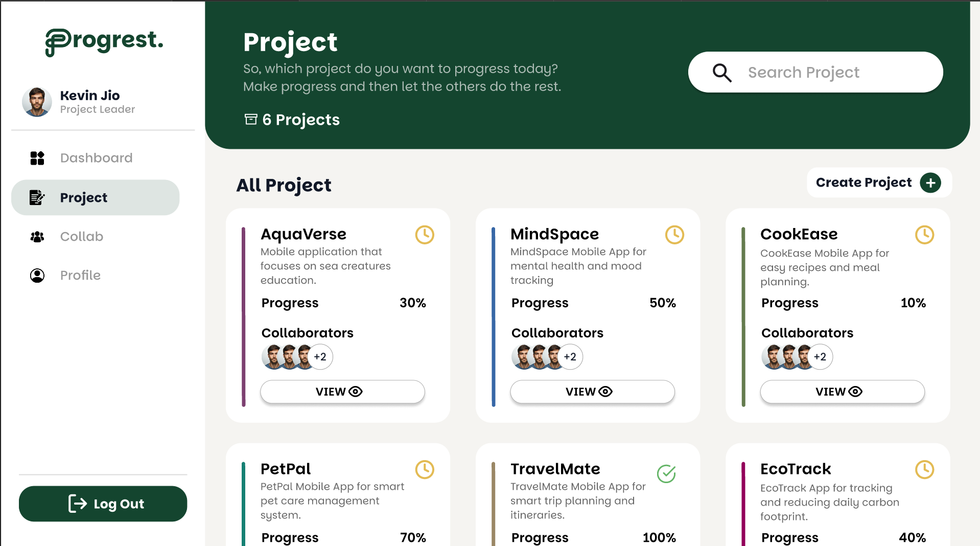Screen dimensions: 980x546
Task: Click the Dashboard grid icon
Action: point(37,158)
